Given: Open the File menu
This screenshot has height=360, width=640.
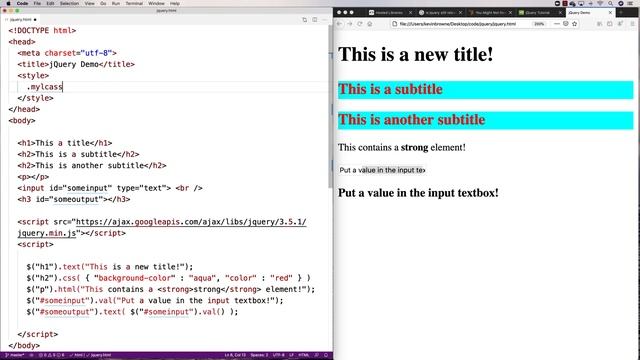Looking at the screenshot, I should (37, 3).
